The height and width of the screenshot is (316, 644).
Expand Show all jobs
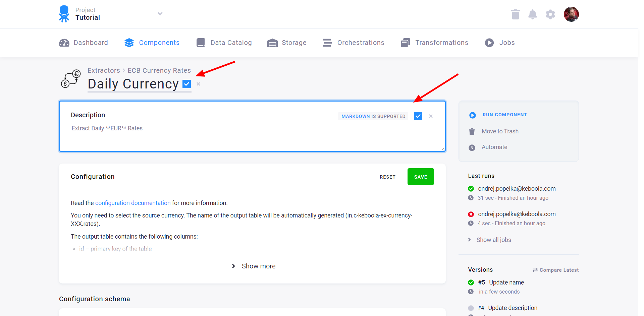[490, 240]
